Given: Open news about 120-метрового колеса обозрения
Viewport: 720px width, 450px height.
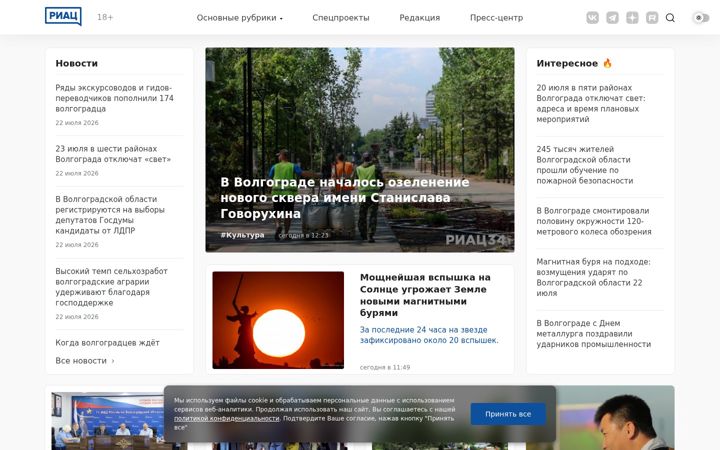Looking at the screenshot, I should click(x=594, y=221).
